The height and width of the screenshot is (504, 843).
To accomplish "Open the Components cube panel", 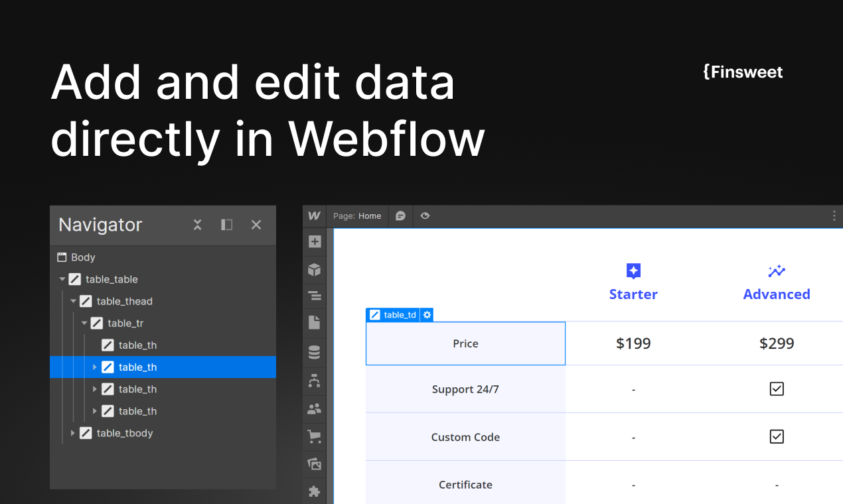I will coord(315,269).
